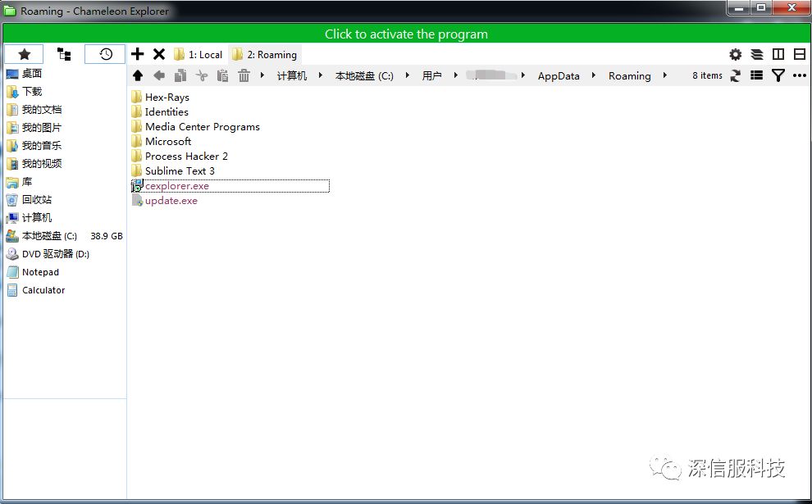This screenshot has width=812, height=504.
Task: Click the green activate program banner
Action: point(406,34)
